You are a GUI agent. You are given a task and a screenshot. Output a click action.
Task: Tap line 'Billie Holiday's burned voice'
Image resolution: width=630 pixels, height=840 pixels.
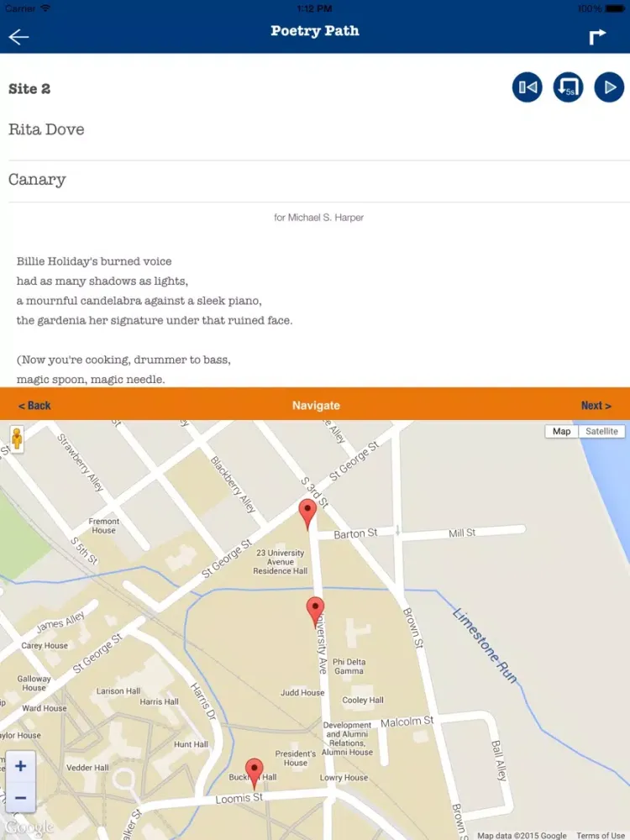[94, 261]
